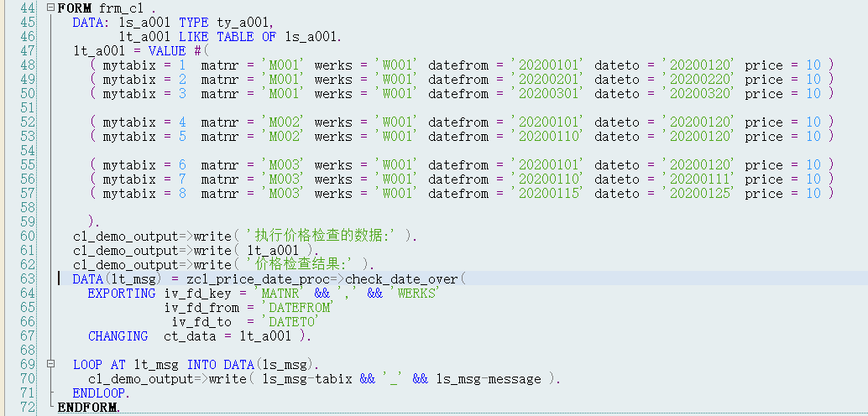Viewport: 868px width, 416px height.
Task: Click the iv_fd_from parameter
Action: 201,308
